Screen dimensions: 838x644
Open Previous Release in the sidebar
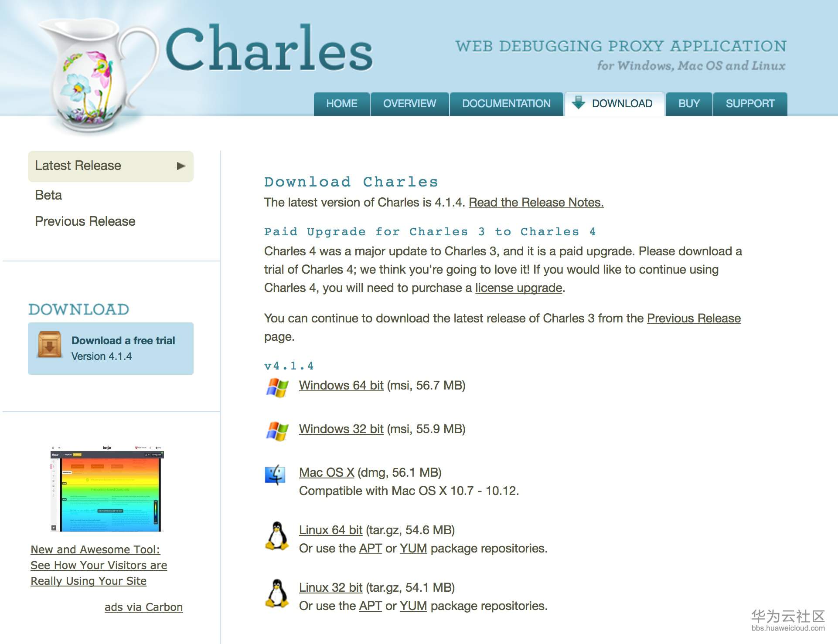coord(85,221)
